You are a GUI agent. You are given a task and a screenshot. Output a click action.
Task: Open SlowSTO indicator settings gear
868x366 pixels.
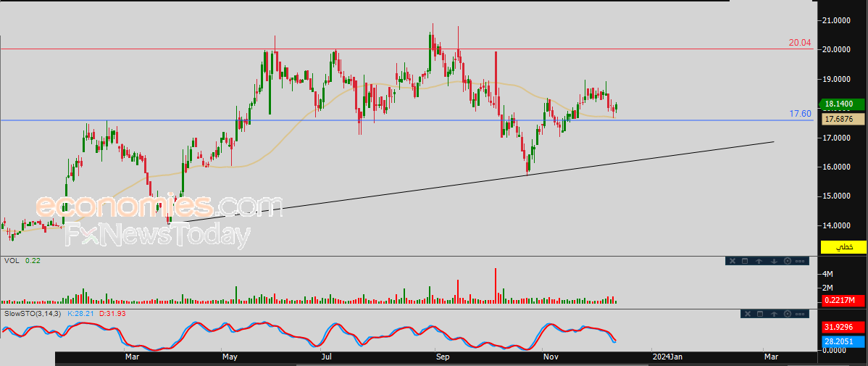pos(787,314)
